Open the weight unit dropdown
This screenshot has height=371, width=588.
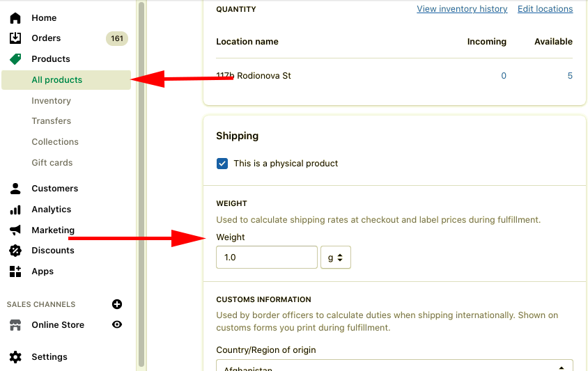[x=336, y=258]
